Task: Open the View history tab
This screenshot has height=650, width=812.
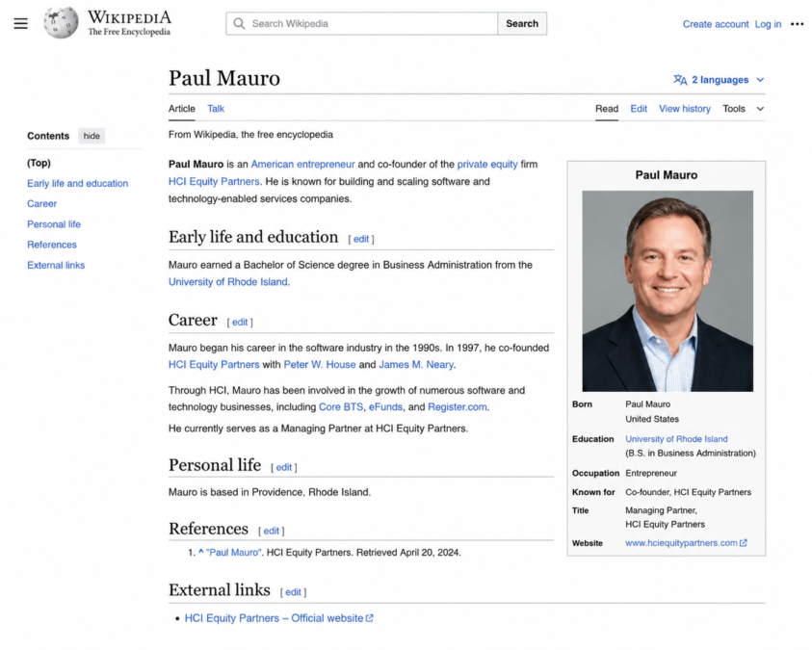Action: [x=685, y=109]
